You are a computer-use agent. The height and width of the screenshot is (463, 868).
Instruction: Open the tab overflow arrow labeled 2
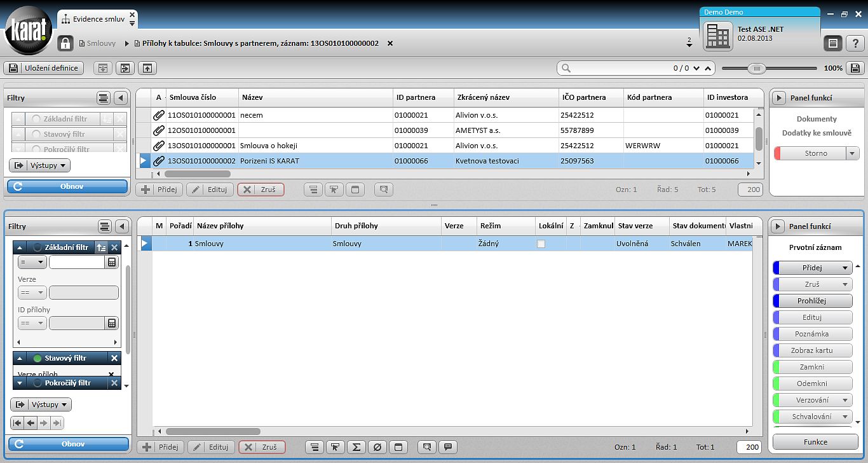689,42
